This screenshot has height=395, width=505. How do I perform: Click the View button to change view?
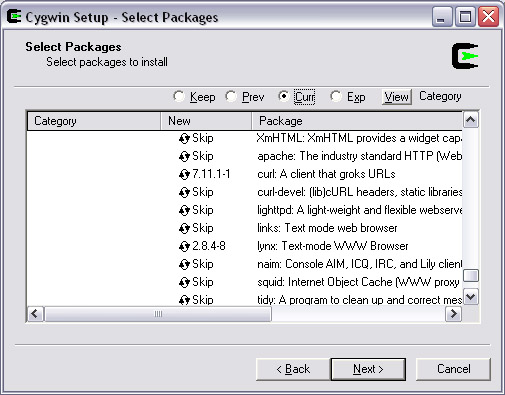point(397,97)
